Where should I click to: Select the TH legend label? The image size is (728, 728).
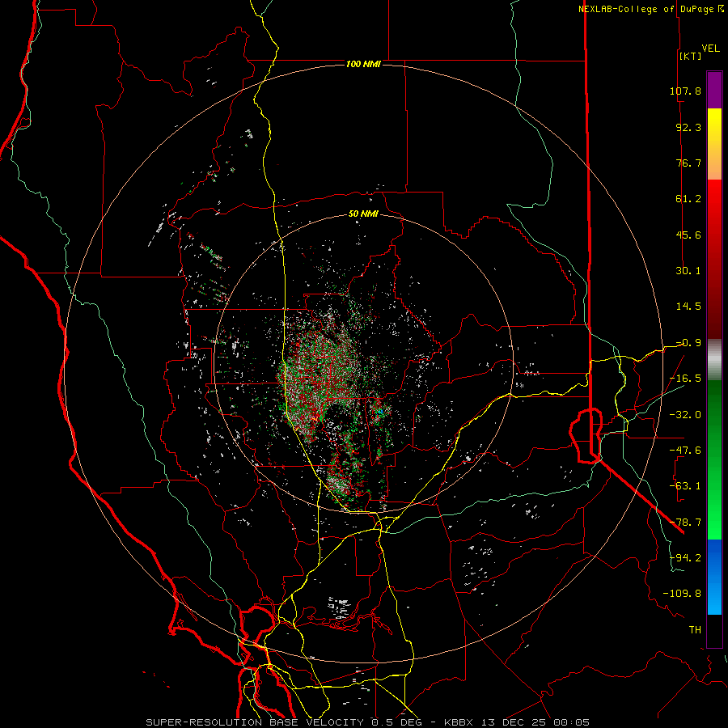point(695,630)
